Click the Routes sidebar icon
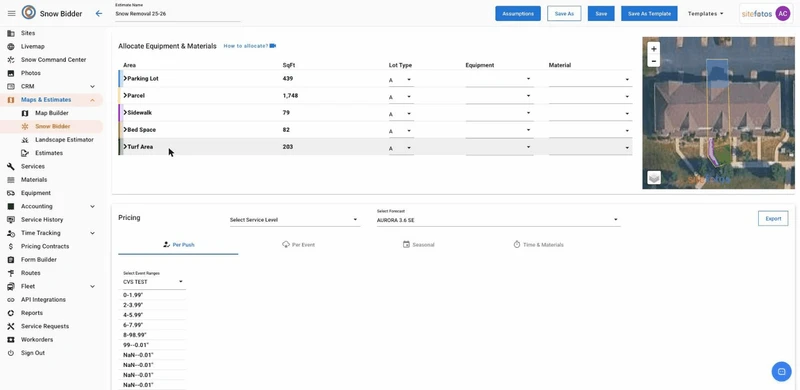Viewport: 800px width, 390px height. click(x=11, y=273)
